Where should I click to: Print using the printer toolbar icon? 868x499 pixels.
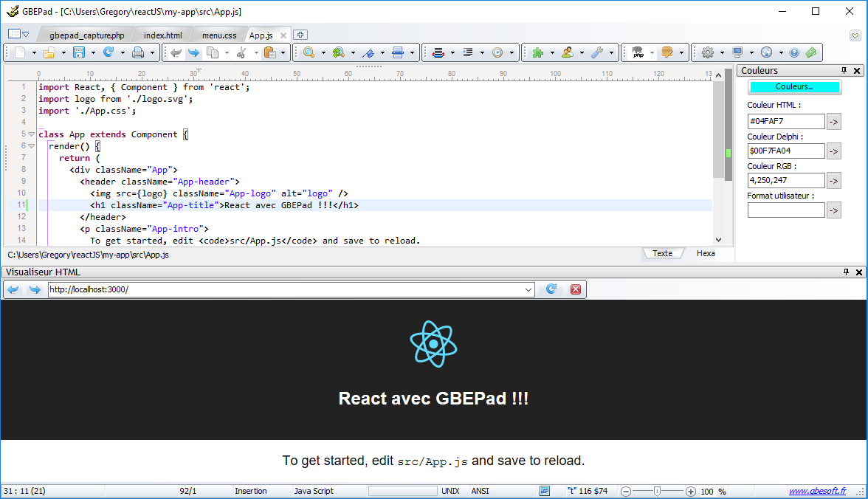coord(138,52)
